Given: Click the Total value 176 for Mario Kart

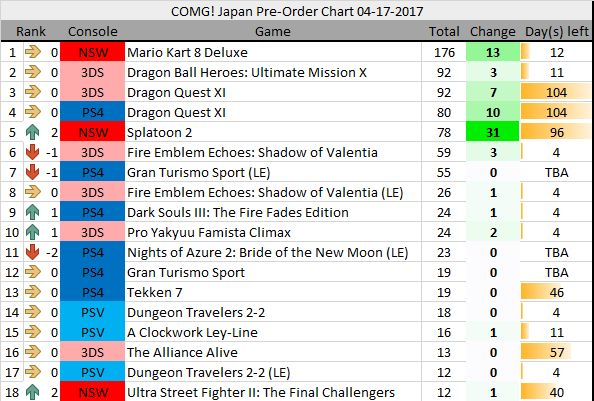Looking at the screenshot, I should (x=444, y=52).
